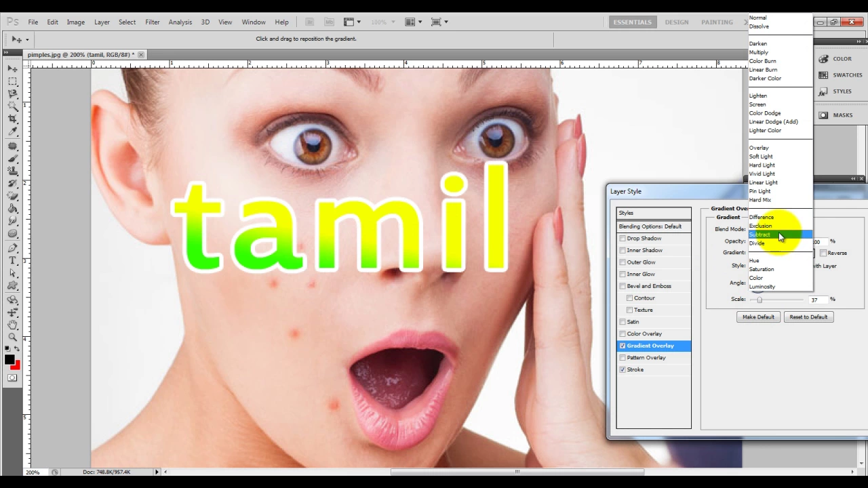The height and width of the screenshot is (488, 868).
Task: Enable the Drop Shadow checkbox
Action: point(623,239)
